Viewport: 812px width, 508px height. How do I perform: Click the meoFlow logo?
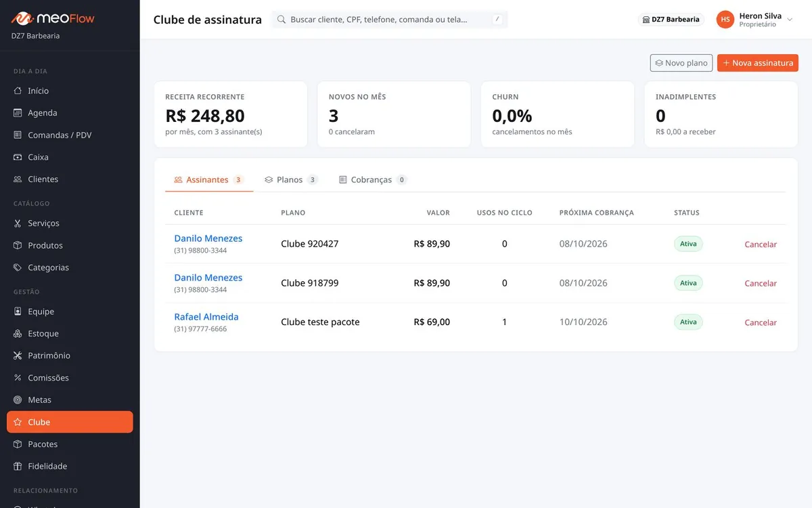(53, 18)
